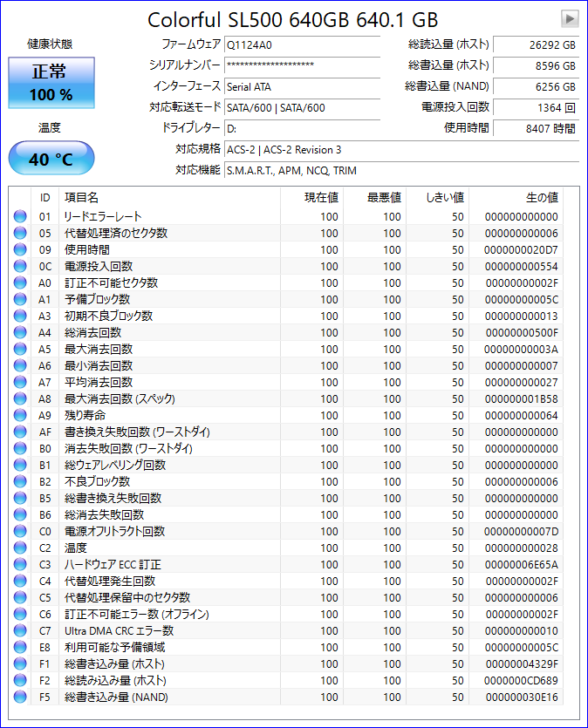
Task: Select the 利用可能な予備領域 attribute name
Action: [x=114, y=647]
